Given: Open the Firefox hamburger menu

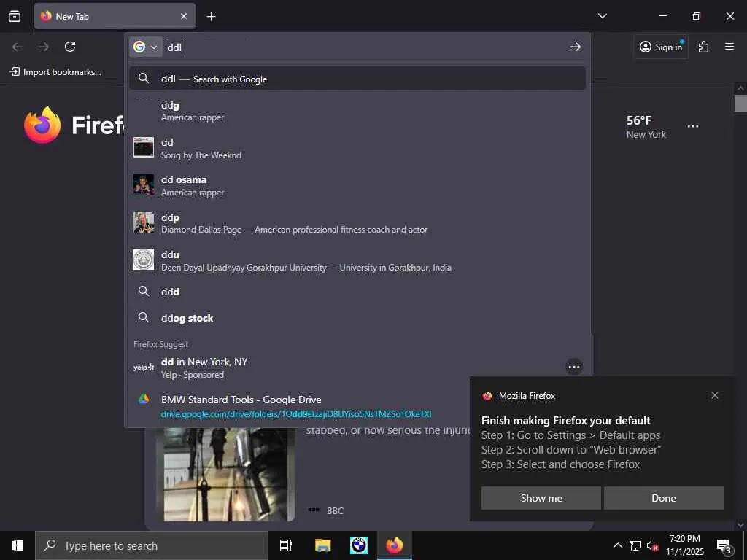Looking at the screenshot, I should tap(729, 47).
